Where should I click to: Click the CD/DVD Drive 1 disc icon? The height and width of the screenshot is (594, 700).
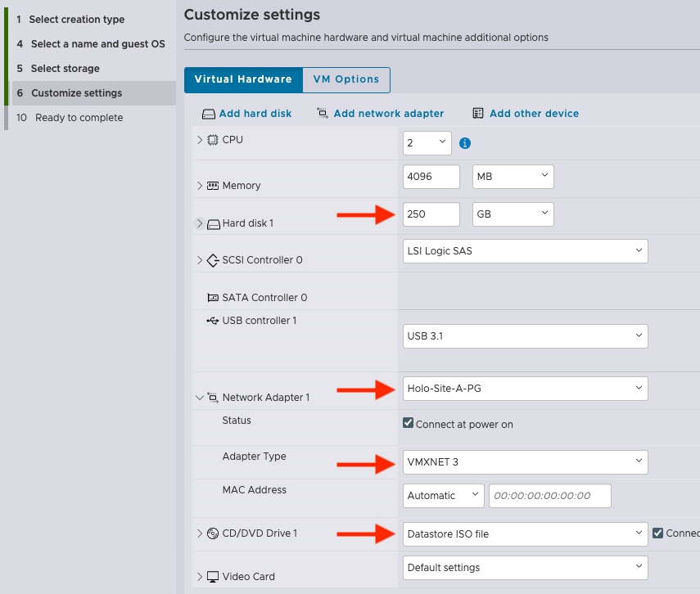point(213,533)
